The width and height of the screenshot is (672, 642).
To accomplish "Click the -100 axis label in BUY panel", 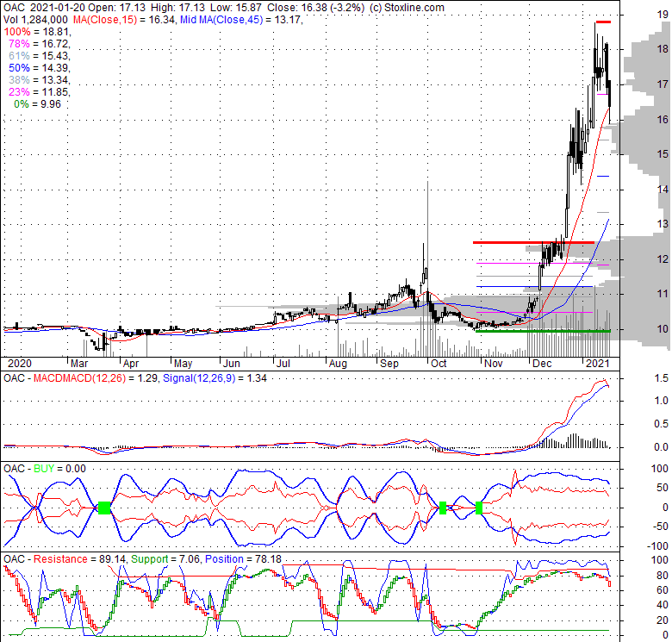I will [659, 546].
